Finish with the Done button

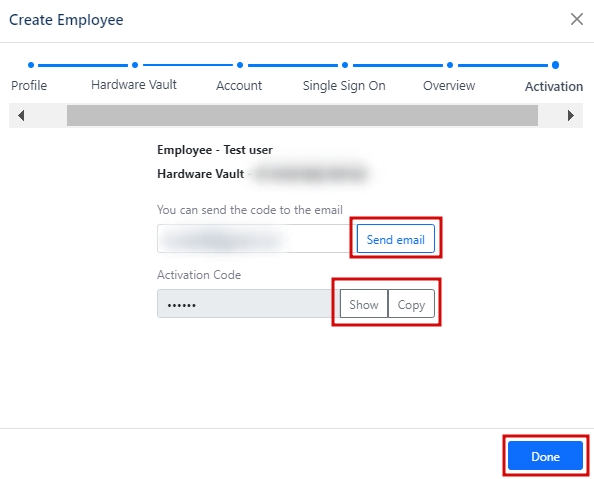pos(546,456)
